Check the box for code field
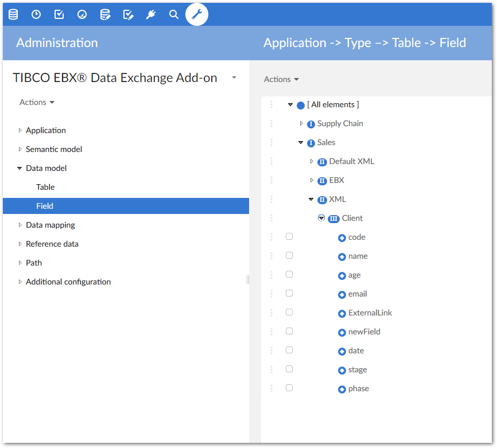The image size is (497, 448). coord(289,236)
